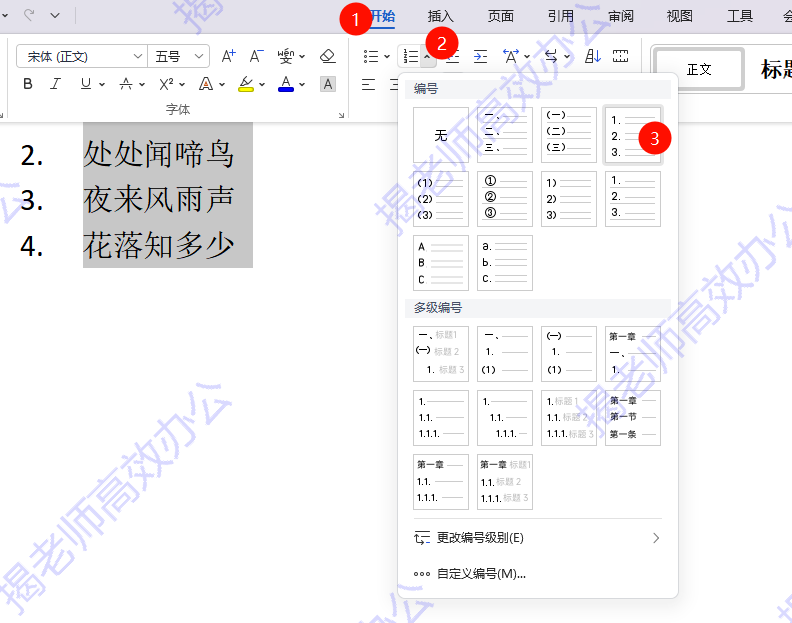The image size is (792, 623).
Task: Click line 处处闻啼鸟 in document
Action: tap(159, 154)
